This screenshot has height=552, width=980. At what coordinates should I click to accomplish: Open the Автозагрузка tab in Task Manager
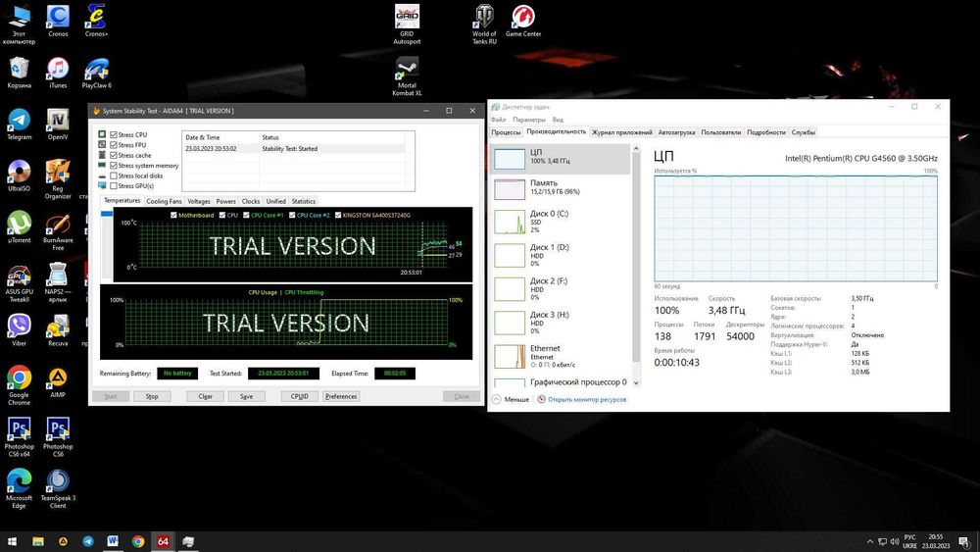pos(677,132)
